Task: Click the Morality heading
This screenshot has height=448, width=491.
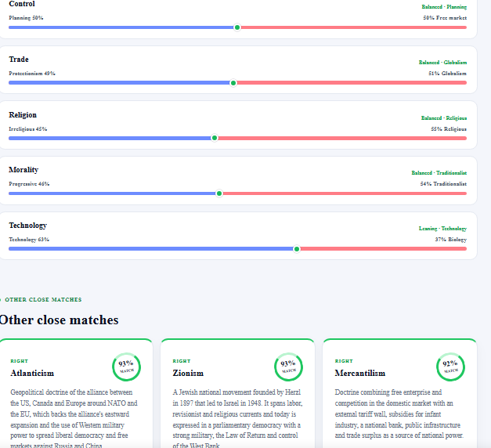Action: pyautogui.click(x=23, y=170)
